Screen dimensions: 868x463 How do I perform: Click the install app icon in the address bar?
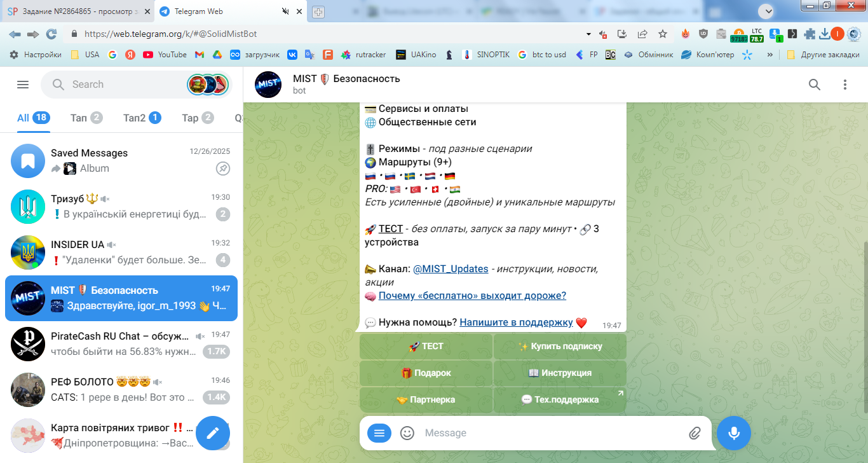coord(622,34)
